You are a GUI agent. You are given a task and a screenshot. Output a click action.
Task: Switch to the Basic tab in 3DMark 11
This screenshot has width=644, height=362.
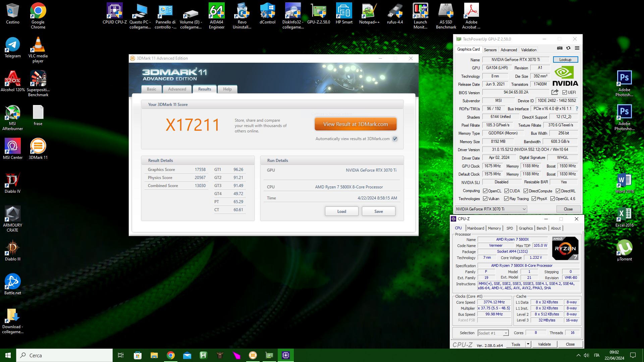click(151, 89)
